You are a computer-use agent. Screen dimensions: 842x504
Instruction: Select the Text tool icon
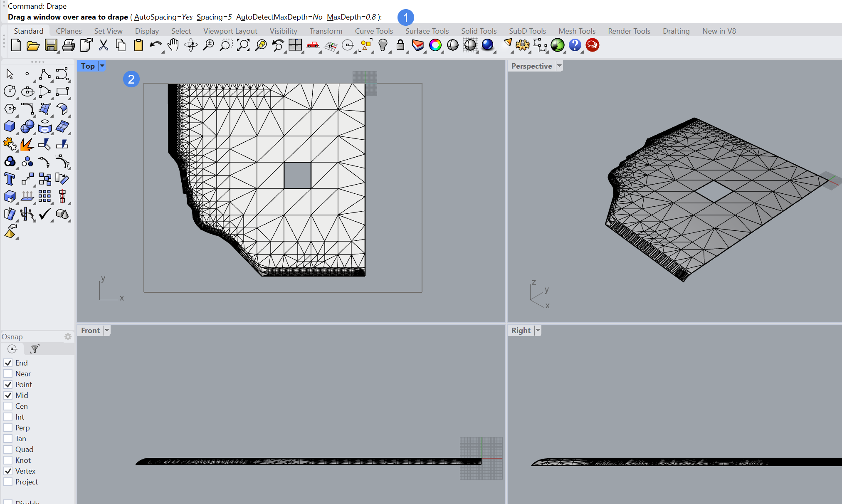[10, 179]
